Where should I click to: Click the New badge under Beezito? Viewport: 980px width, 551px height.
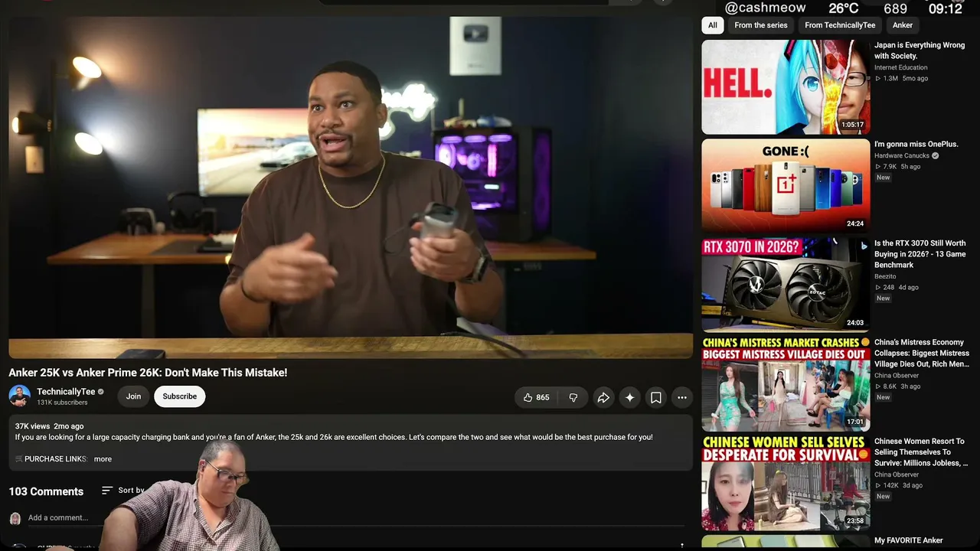point(884,298)
